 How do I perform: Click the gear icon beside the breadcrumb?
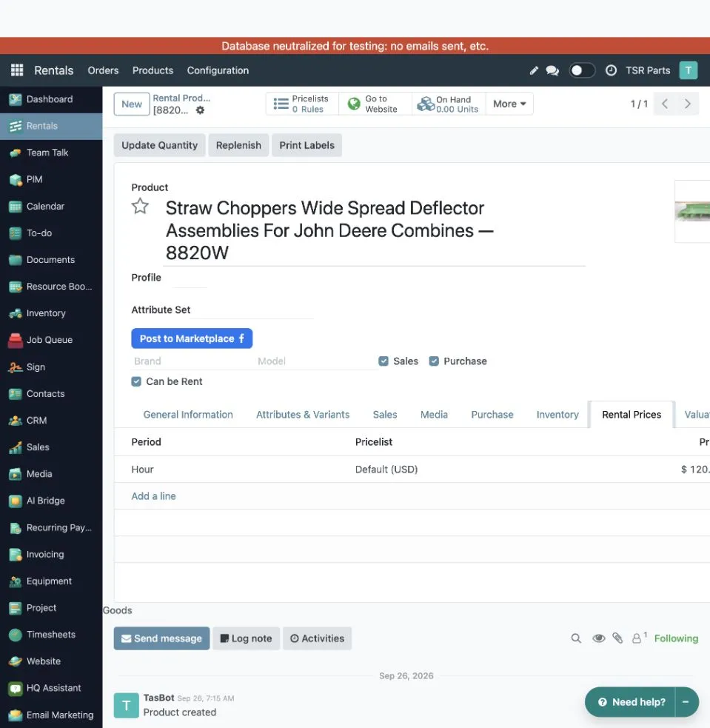200,110
